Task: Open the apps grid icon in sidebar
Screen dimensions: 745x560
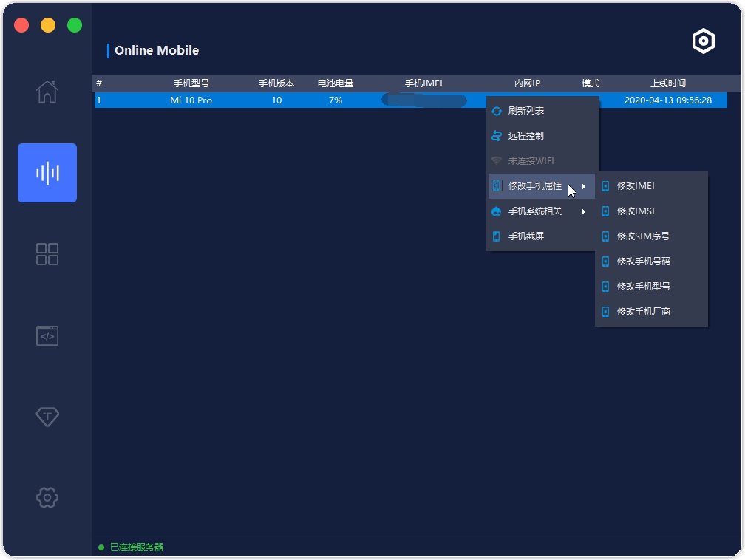Action: click(x=47, y=253)
